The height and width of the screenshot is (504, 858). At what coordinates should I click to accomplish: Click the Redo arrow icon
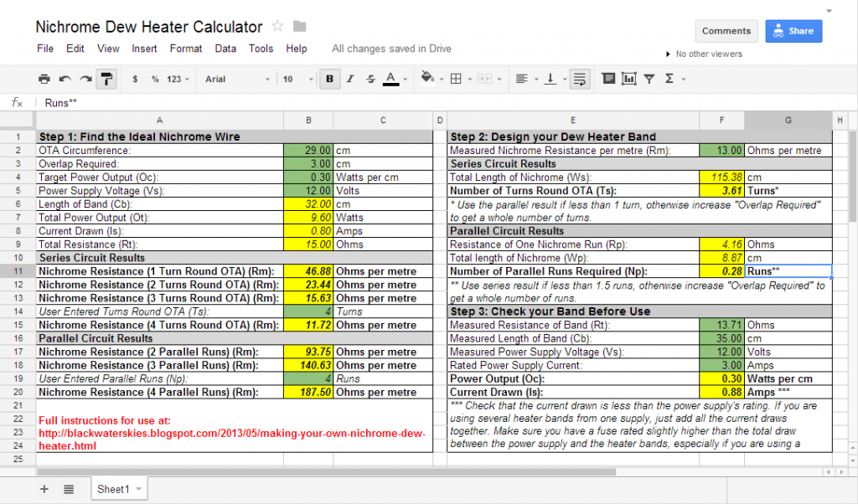85,80
